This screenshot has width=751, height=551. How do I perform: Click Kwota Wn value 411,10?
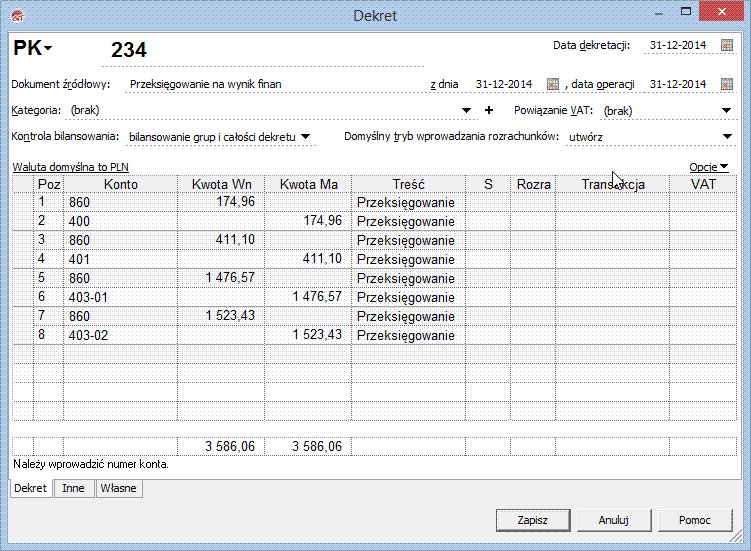[235, 239]
